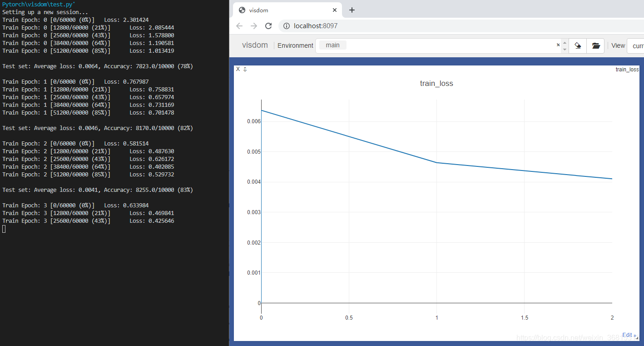Viewport: 644px width, 346px height.
Task: Click the visdom logo text
Action: point(255,45)
